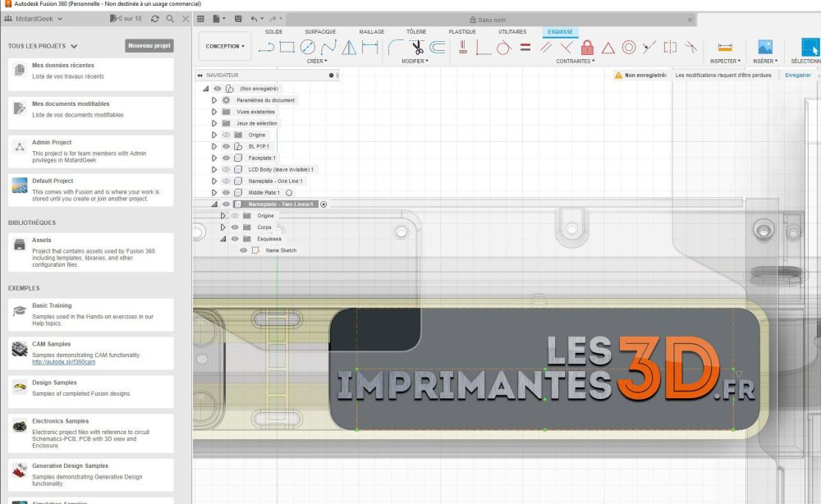
Task: Open the CRÉER dropdown menu
Action: tap(317, 62)
